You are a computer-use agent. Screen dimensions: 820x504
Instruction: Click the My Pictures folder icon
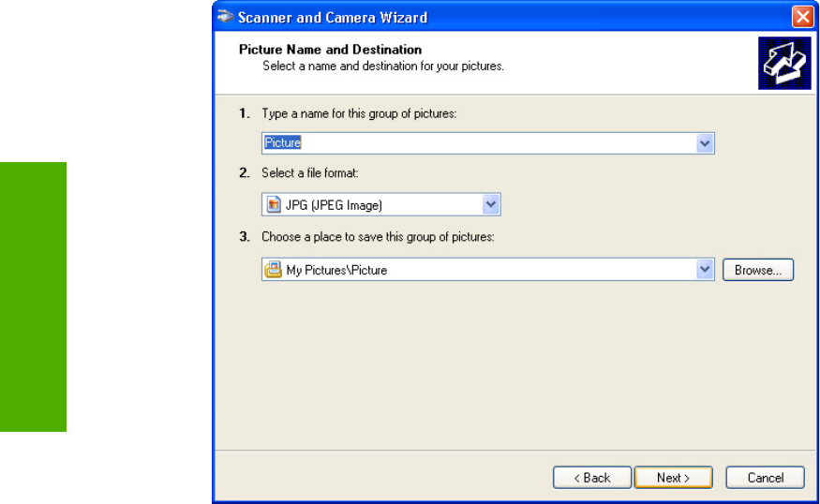[273, 270]
